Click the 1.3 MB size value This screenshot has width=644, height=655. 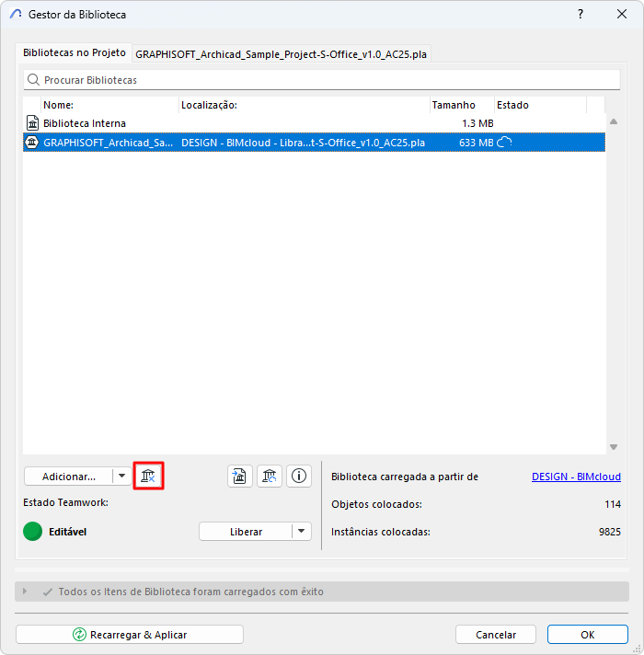pos(477,123)
